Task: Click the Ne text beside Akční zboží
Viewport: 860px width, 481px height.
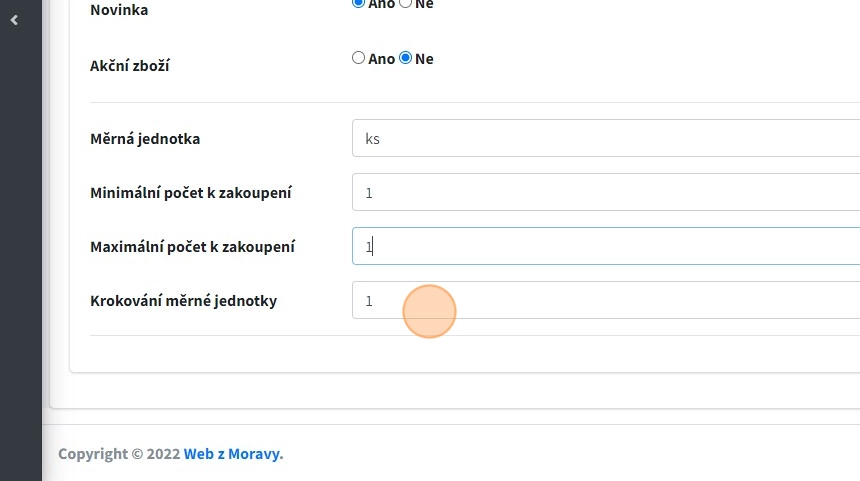Action: (x=424, y=59)
